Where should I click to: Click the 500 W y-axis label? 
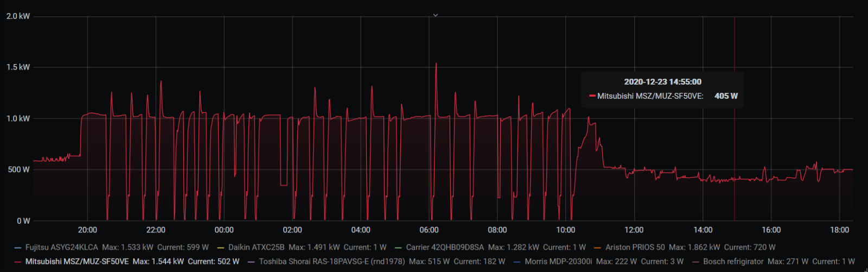click(x=19, y=169)
